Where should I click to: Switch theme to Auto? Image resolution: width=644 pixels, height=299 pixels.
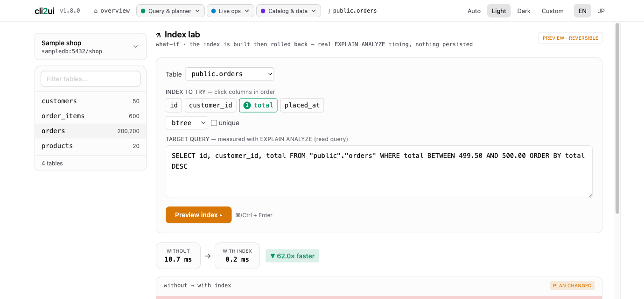474,11
